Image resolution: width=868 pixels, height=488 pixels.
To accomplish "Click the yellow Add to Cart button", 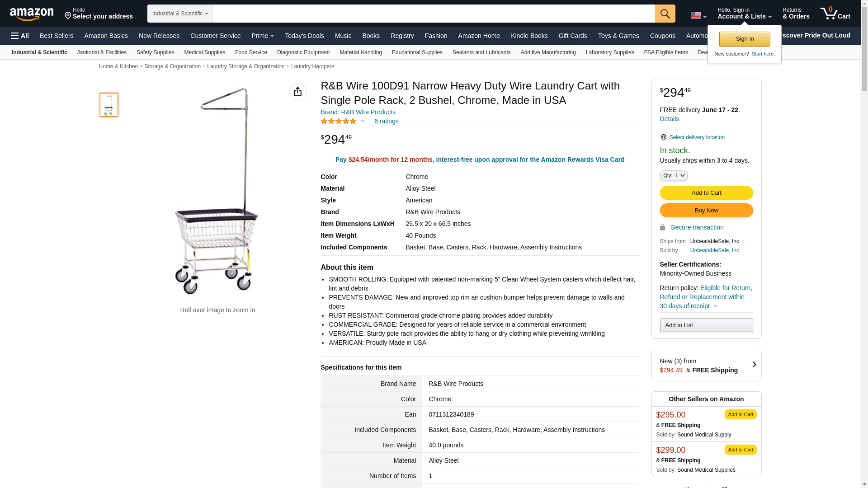I will click(706, 193).
